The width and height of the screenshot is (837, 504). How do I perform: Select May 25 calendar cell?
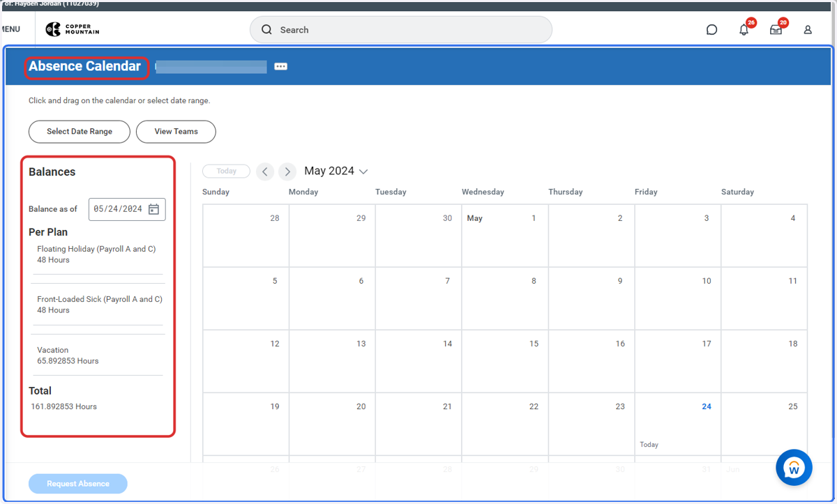764,424
